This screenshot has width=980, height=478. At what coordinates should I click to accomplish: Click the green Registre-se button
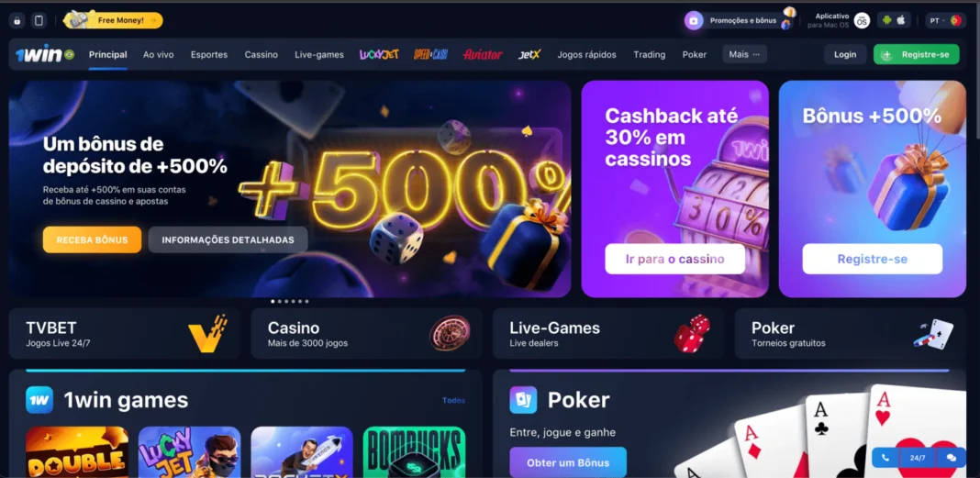click(917, 54)
